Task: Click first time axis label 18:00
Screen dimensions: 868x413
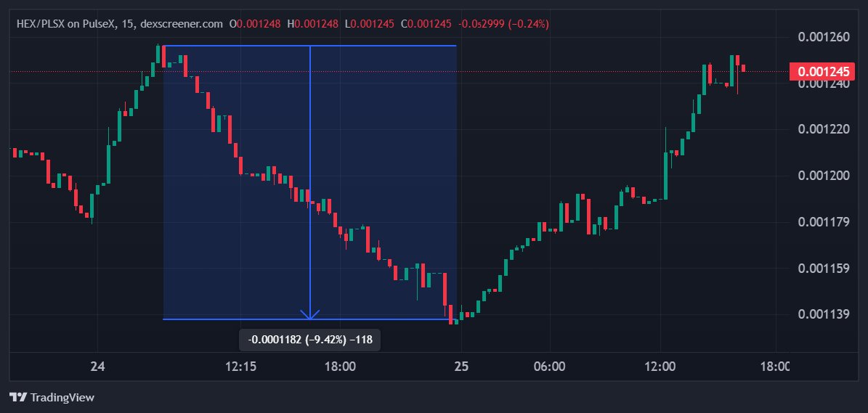Action: (339, 367)
